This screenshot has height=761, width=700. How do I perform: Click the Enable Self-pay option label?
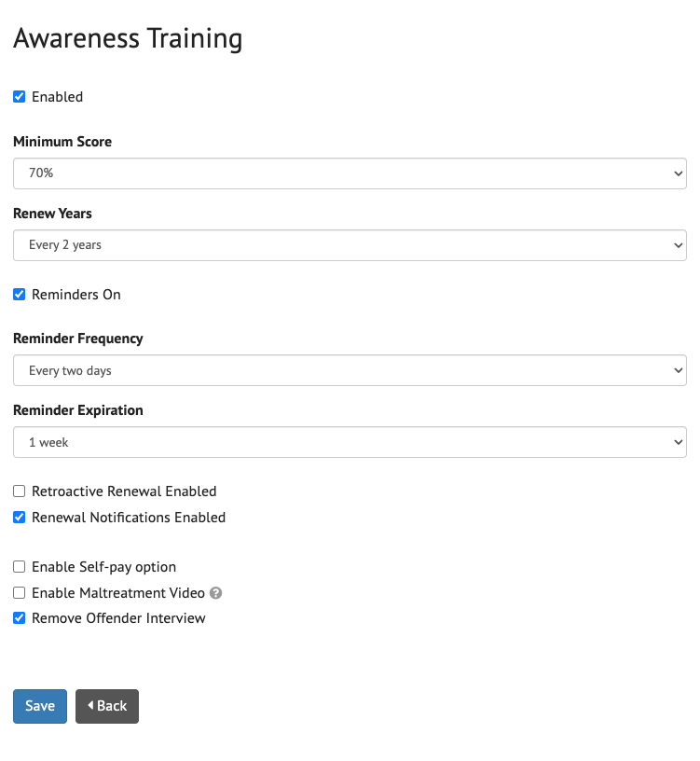pos(103,567)
